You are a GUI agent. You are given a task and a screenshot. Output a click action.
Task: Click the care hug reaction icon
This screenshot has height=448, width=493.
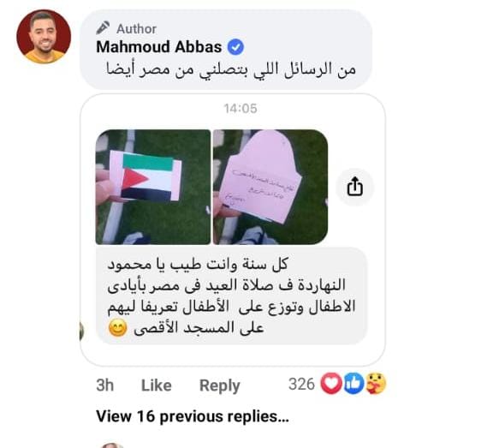tap(376, 384)
